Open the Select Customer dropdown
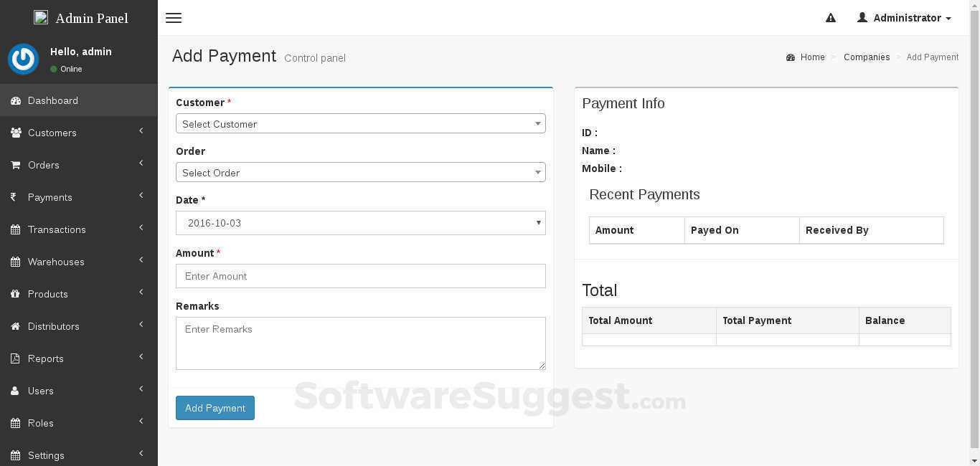This screenshot has height=466, width=980. (x=360, y=124)
